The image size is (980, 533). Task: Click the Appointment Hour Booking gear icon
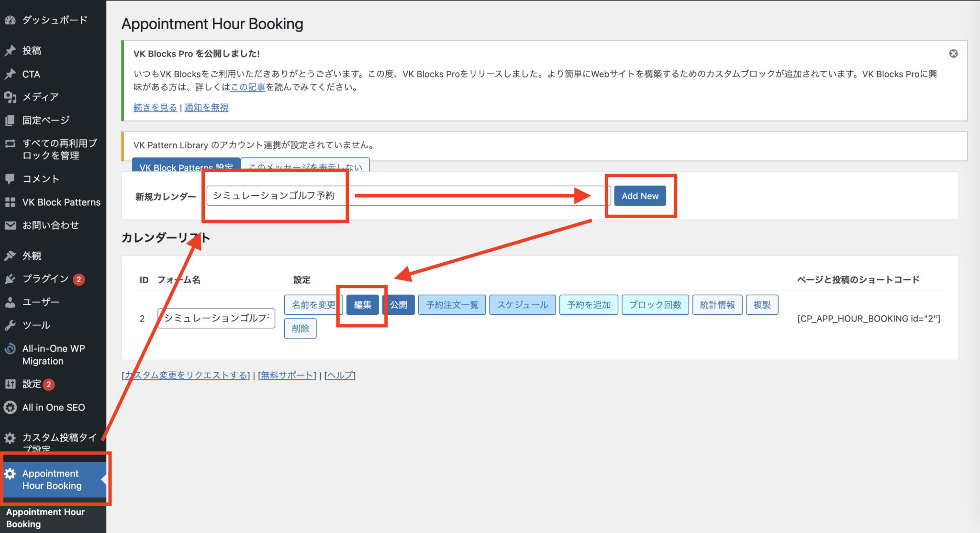(x=11, y=473)
